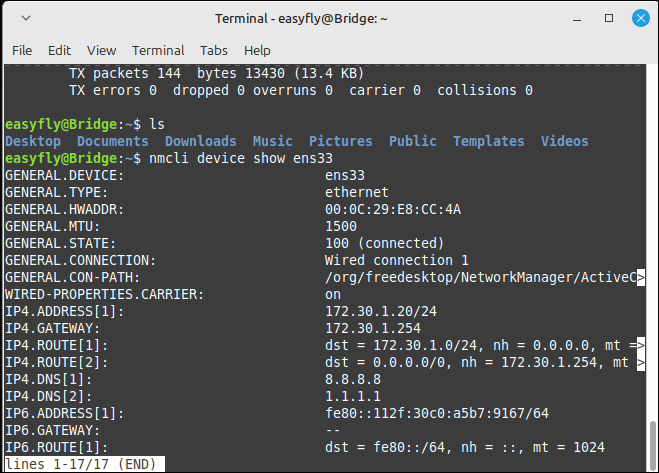This screenshot has height=473, width=659.
Task: Click the 'ethernet' type value
Action: pos(356,193)
